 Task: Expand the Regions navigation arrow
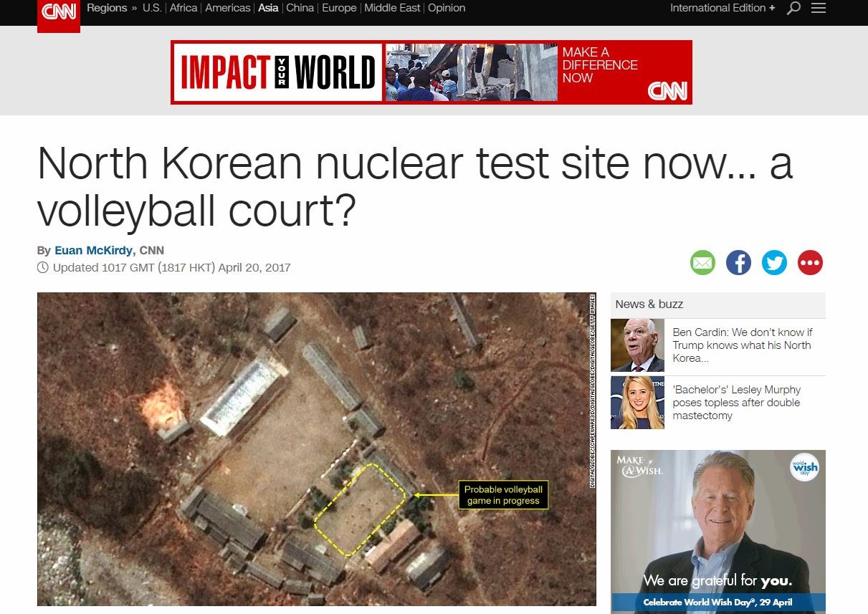pyautogui.click(x=134, y=8)
